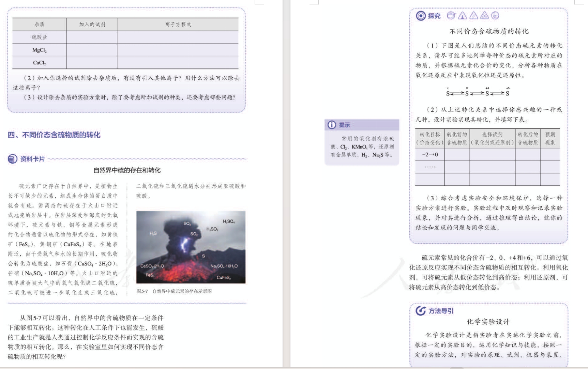Click the hand-washing circle icon after the triangles
The image size is (588, 369).
495,15
